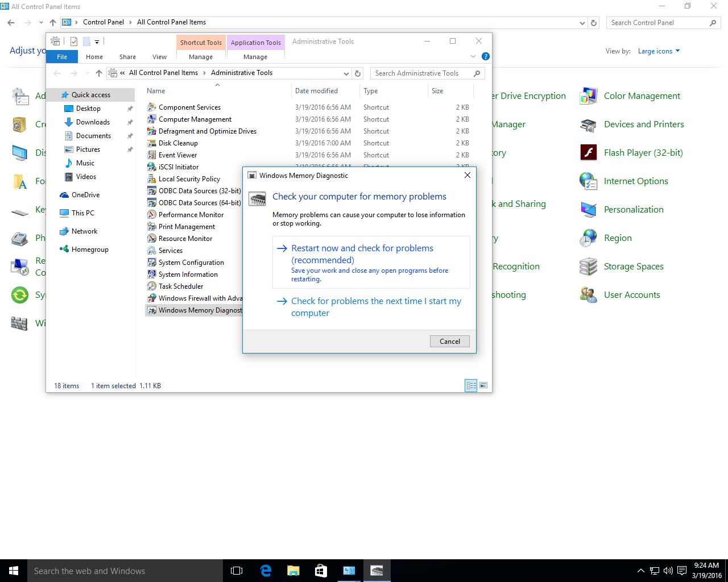Open the Quick Access Toolbar customize dropdown
The height and width of the screenshot is (582, 728).
(97, 41)
